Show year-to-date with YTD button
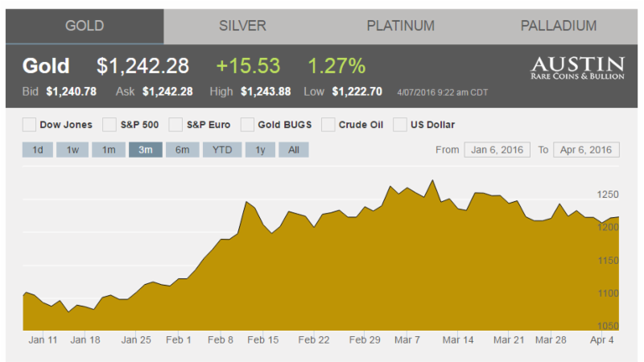Viewport: 644px width, 362px height. point(221,150)
